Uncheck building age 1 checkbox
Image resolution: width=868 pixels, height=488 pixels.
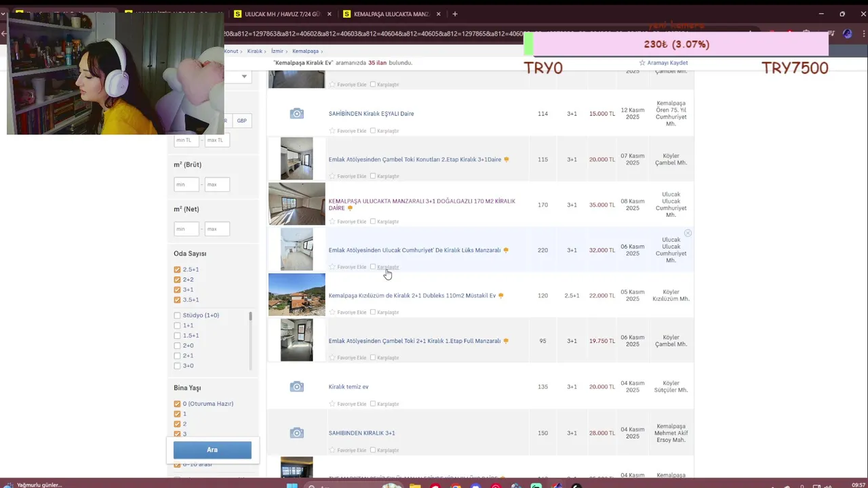pos(177,414)
